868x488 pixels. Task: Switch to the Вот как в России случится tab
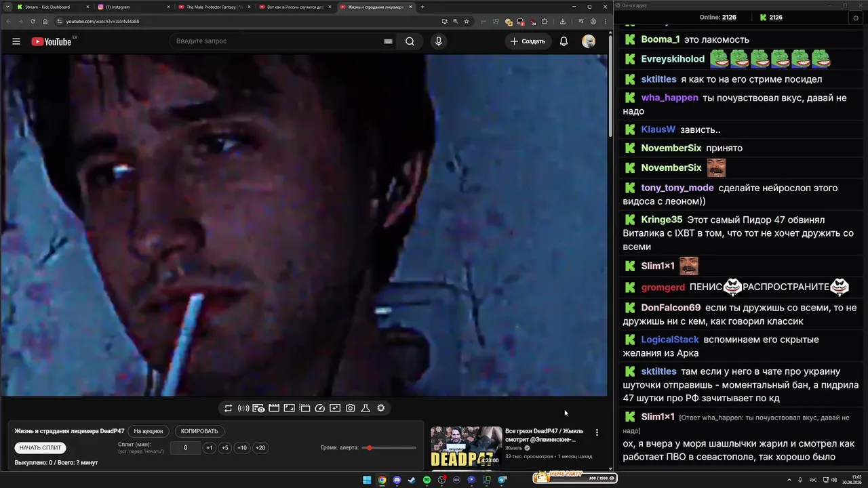(295, 7)
